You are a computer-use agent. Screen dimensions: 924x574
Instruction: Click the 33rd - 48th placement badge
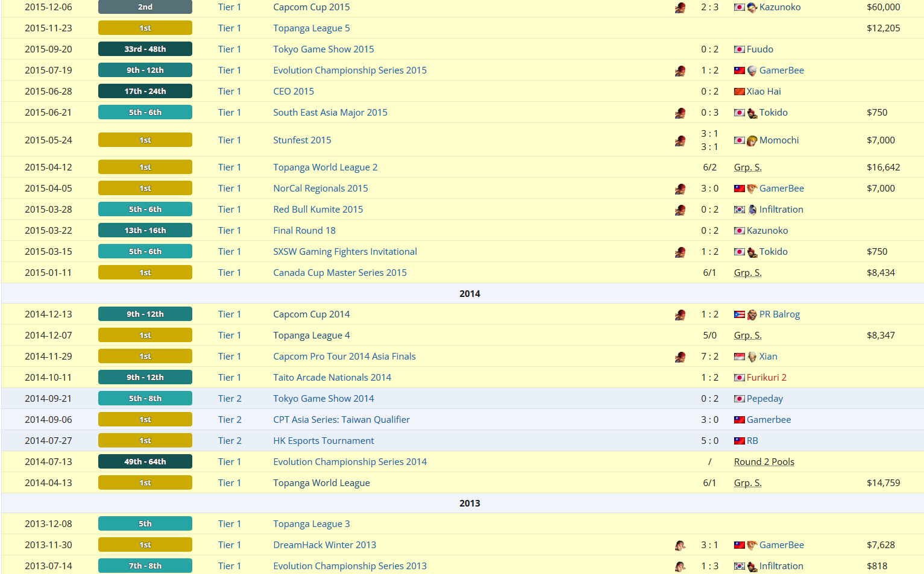click(145, 49)
